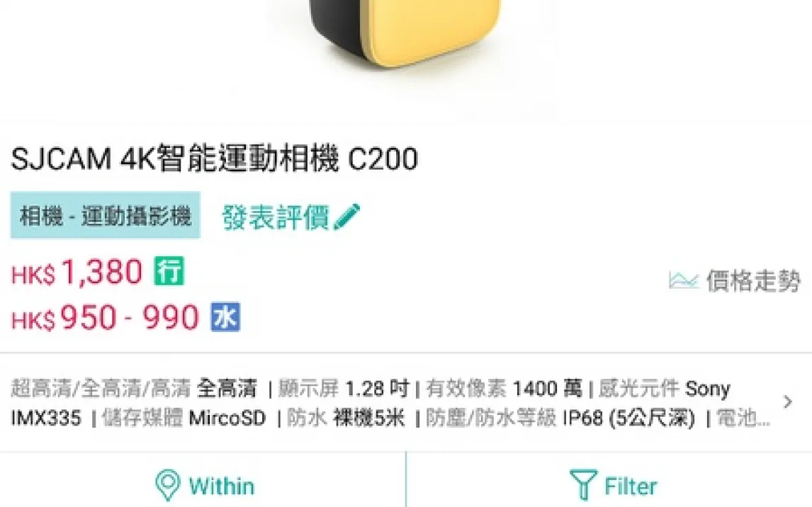Click the HK$1,380 licensed price
812x507 pixels.
77,272
